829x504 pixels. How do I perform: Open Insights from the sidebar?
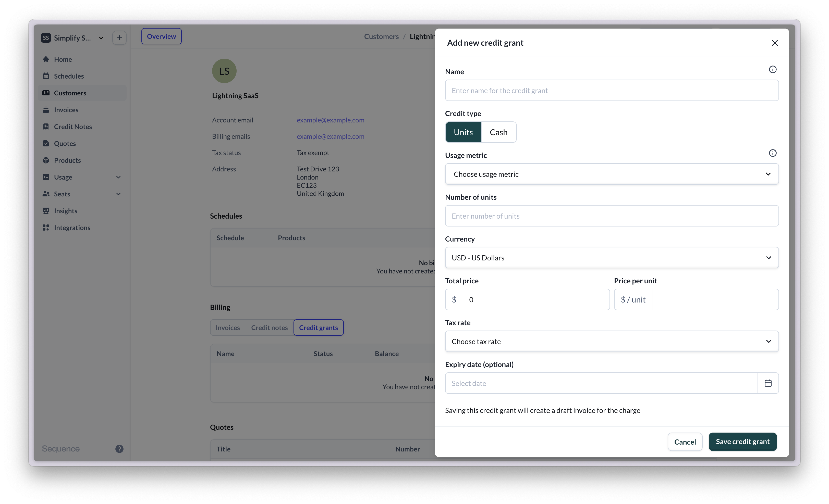pos(82,210)
